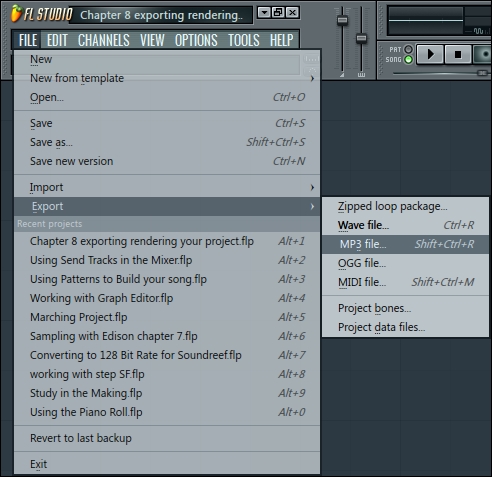
Task: Open the TOOLS menu
Action: (x=244, y=40)
